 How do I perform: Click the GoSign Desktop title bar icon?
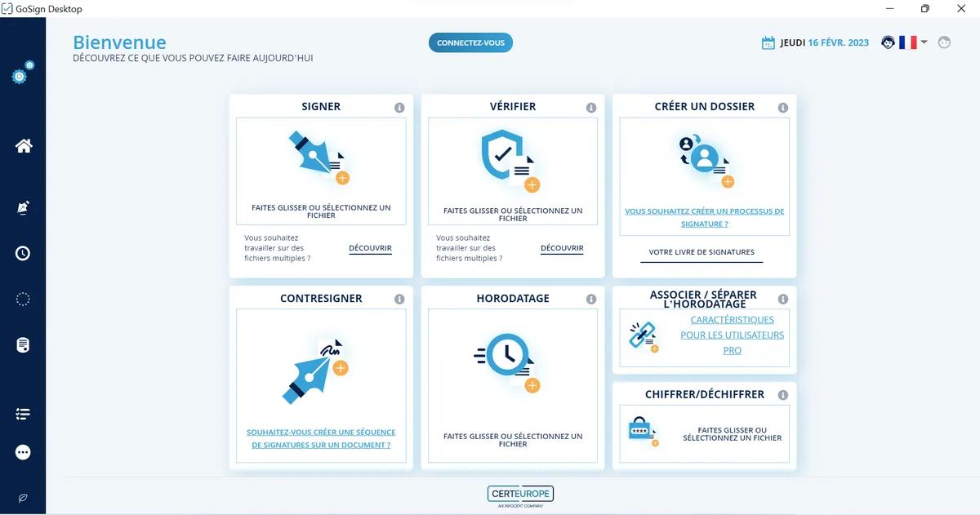[x=7, y=8]
